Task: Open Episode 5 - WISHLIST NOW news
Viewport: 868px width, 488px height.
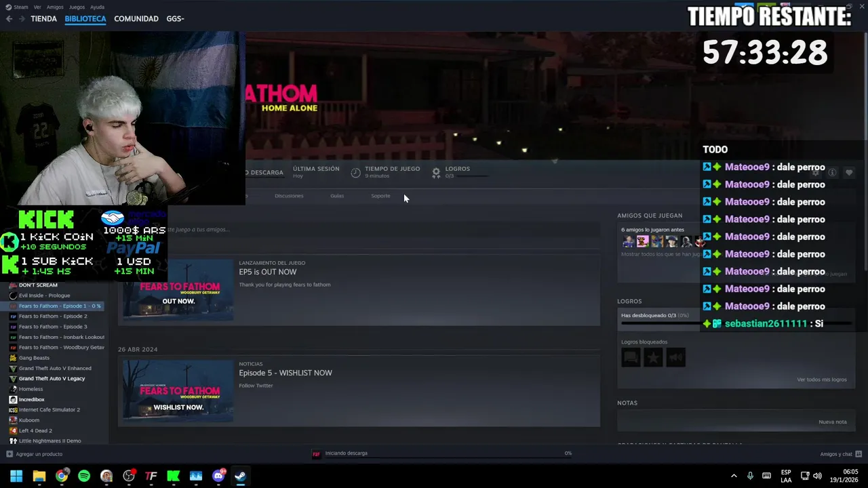Action: tap(285, 373)
